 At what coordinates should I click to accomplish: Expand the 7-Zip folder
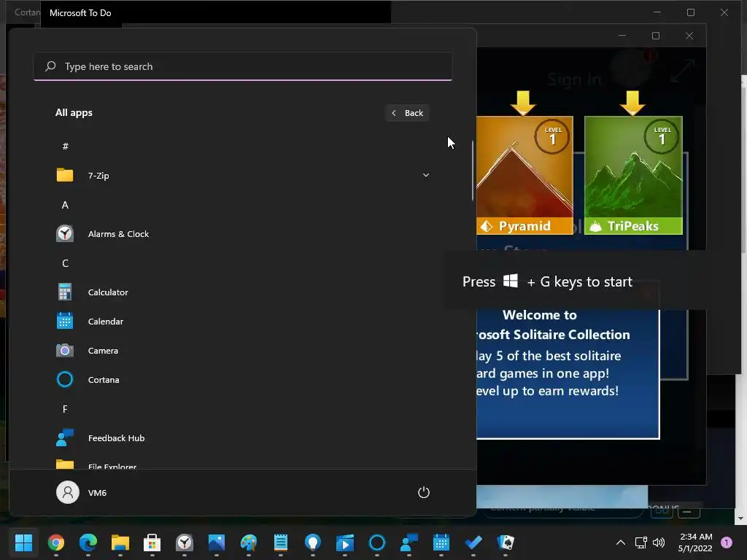pos(426,175)
